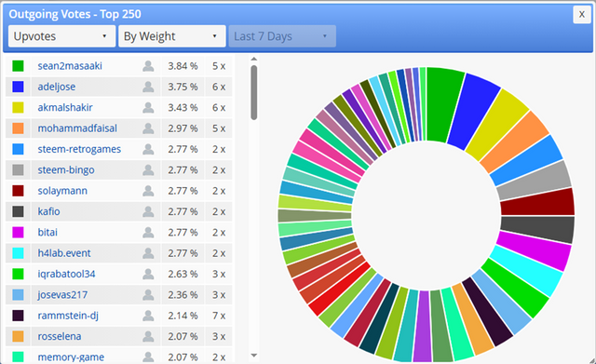596x364 pixels.
Task: Open rosselena account link
Action: coord(60,337)
